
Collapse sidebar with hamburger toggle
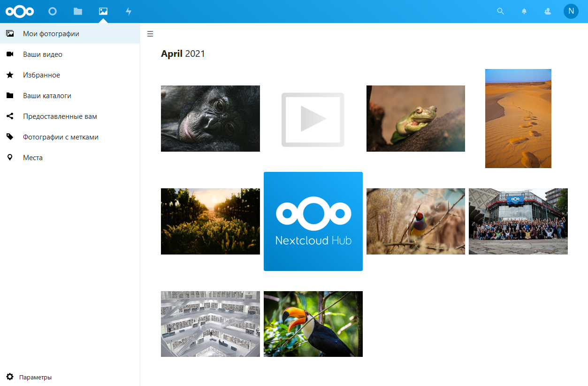click(x=150, y=34)
